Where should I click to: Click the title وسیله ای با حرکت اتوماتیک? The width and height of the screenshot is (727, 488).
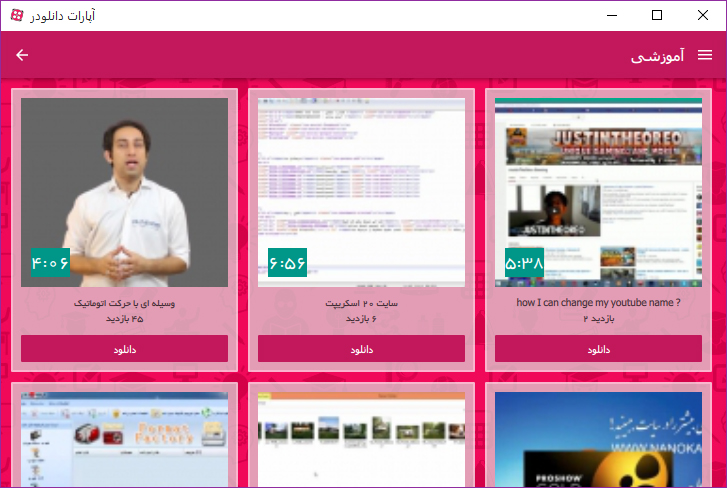(124, 303)
